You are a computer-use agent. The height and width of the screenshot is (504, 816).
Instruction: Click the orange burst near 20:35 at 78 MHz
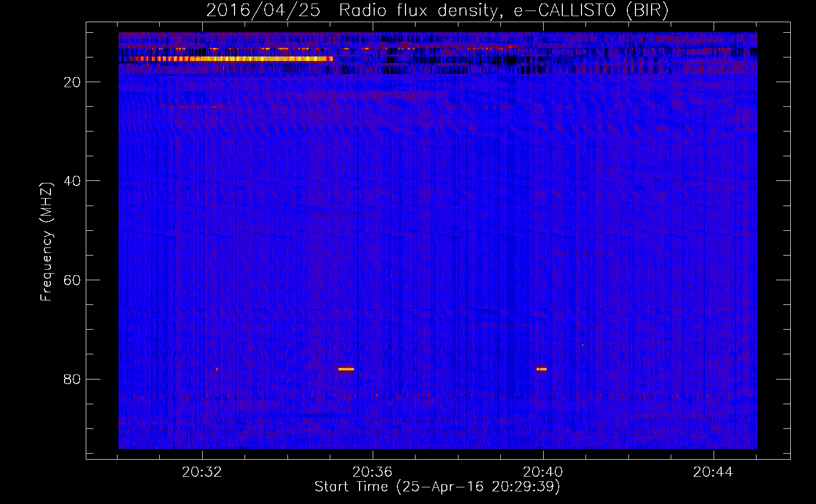click(x=346, y=369)
